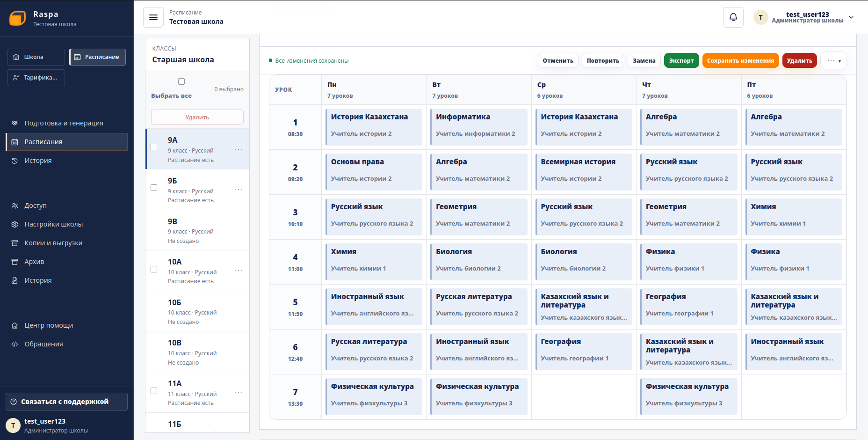
Task: Click the test_user123 avatar in header
Action: tap(760, 17)
